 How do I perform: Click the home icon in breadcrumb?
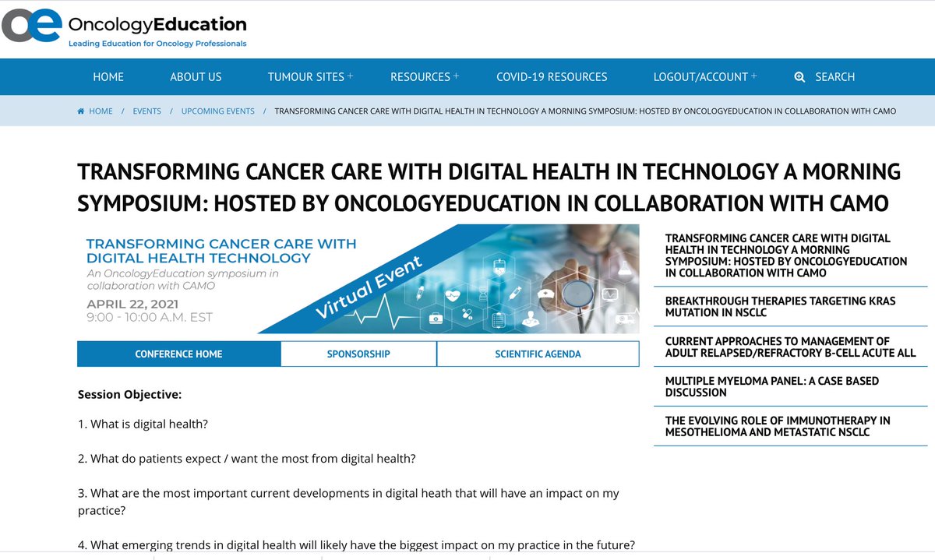click(x=81, y=111)
